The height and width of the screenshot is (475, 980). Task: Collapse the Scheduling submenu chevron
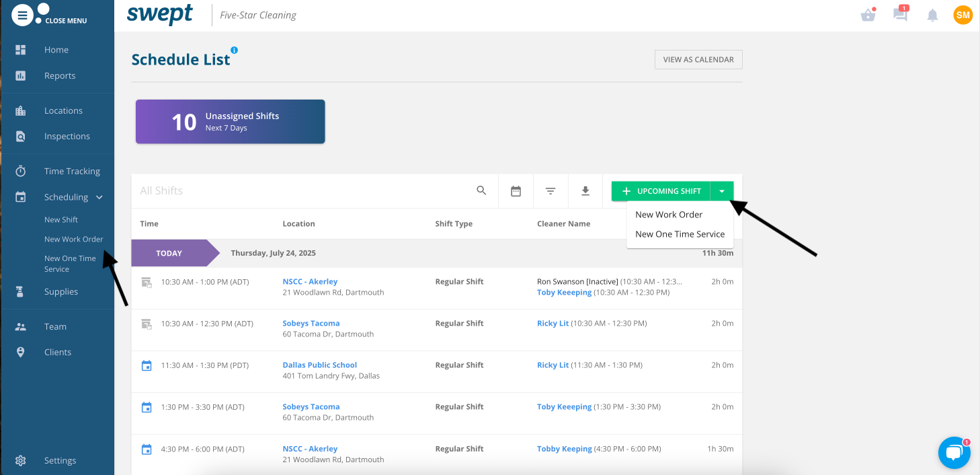click(x=99, y=197)
